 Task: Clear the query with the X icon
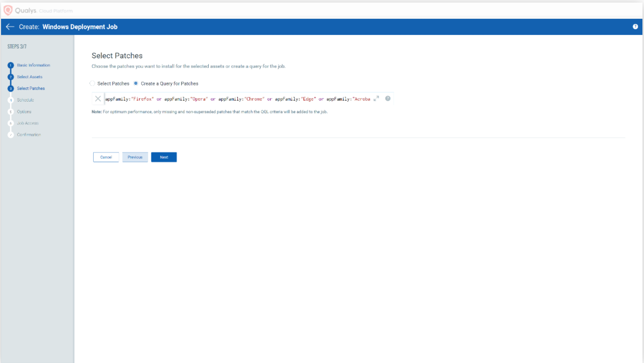pyautogui.click(x=98, y=98)
